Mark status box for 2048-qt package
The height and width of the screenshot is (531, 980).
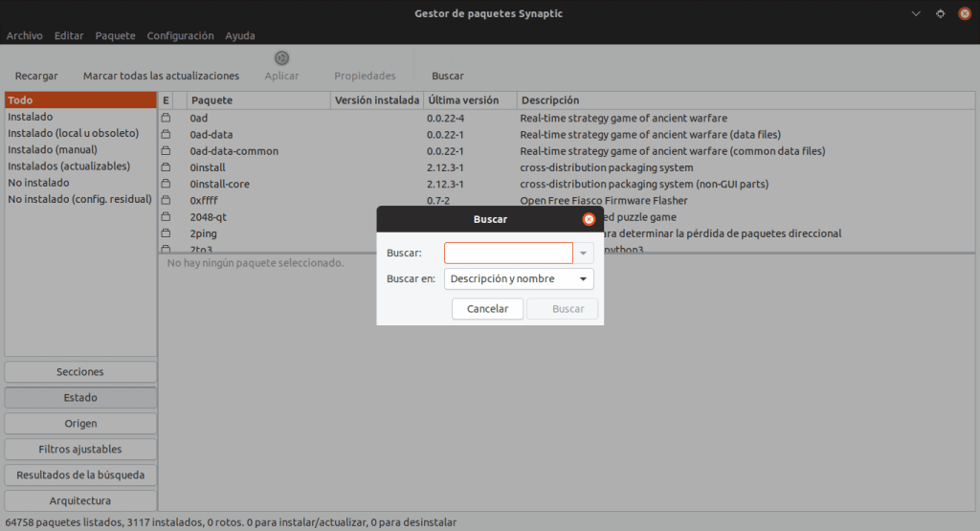tap(166, 217)
